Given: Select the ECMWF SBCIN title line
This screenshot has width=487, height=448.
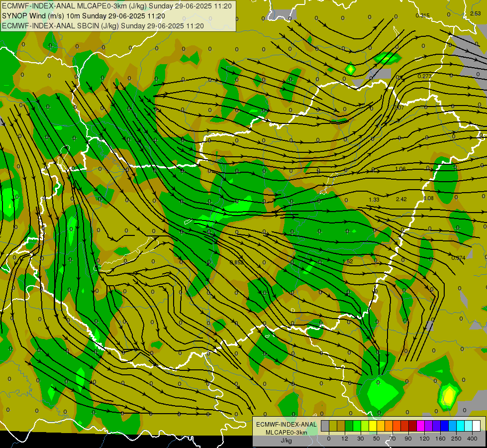Looking at the screenshot, I should coord(103,26).
